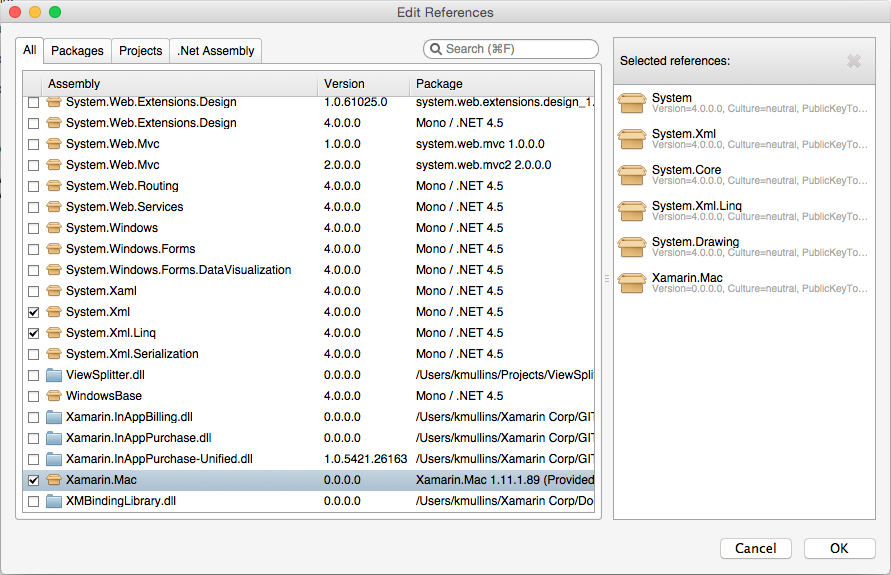Viewport: 891px width, 575px height.
Task: Click the System.Xml icon in Selected references
Action: pyautogui.click(x=632, y=139)
